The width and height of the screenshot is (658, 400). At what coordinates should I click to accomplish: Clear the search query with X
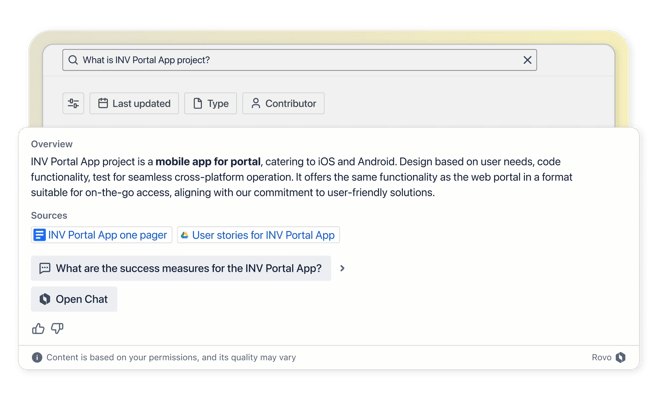coord(527,60)
